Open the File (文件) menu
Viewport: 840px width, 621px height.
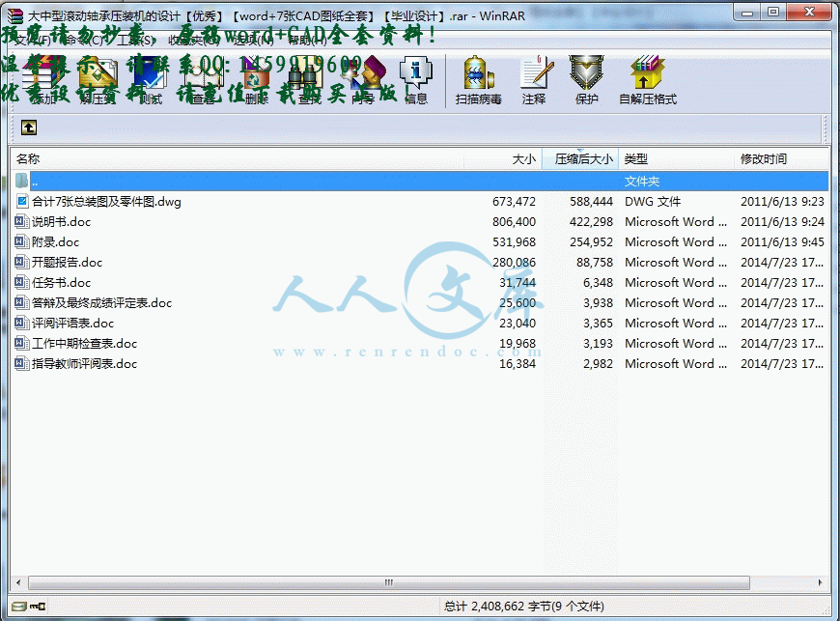coord(32,41)
